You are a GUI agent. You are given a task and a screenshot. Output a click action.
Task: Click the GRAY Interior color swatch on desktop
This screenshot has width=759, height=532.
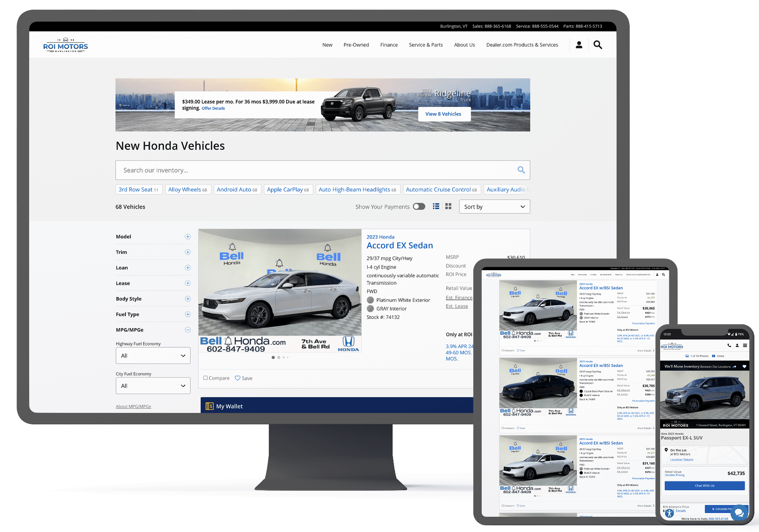click(x=370, y=309)
